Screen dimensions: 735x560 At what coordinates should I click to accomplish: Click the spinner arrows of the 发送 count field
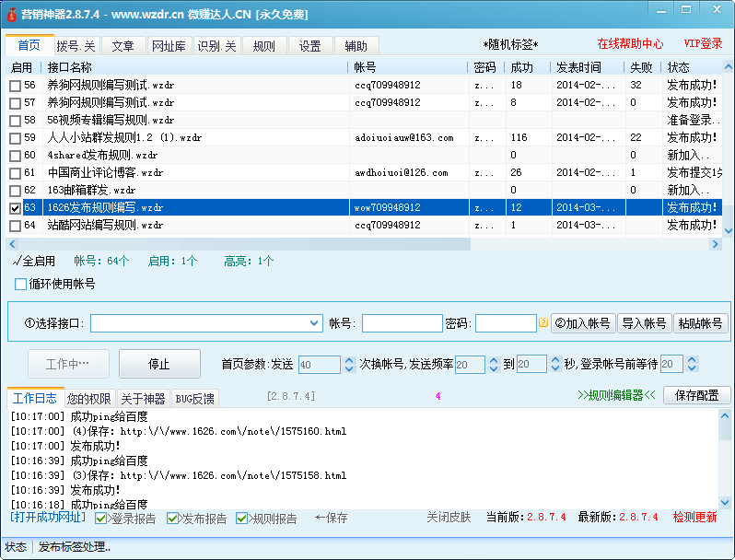349,365
